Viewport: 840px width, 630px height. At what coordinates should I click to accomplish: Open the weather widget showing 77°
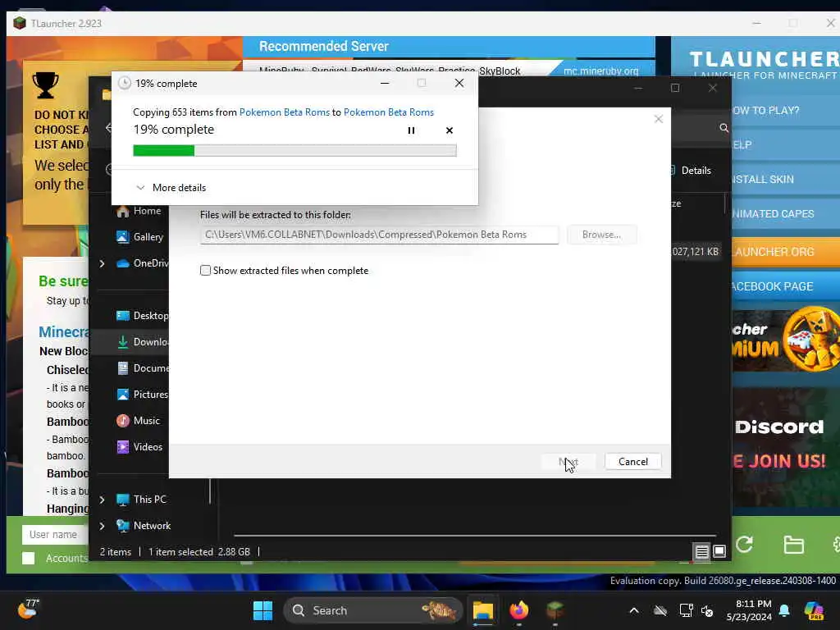[x=28, y=609]
